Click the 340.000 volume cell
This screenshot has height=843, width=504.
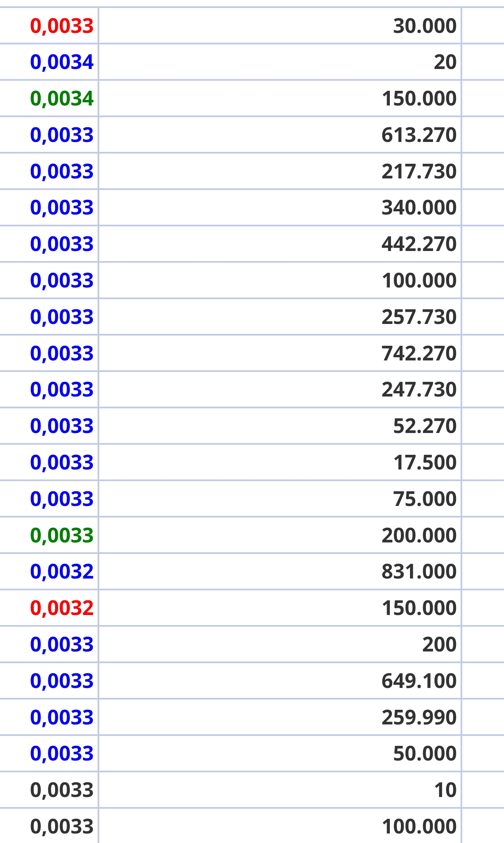[280, 207]
